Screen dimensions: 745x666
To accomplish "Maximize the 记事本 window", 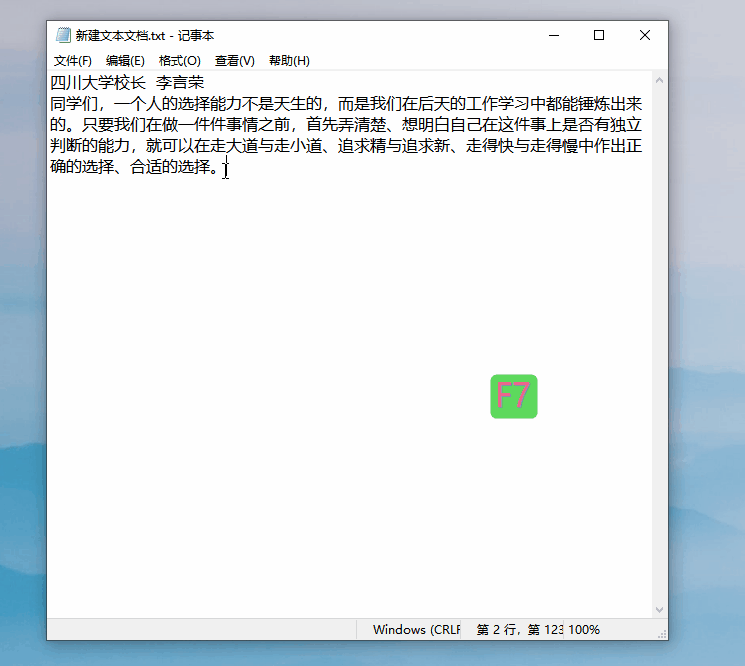I will [599, 35].
